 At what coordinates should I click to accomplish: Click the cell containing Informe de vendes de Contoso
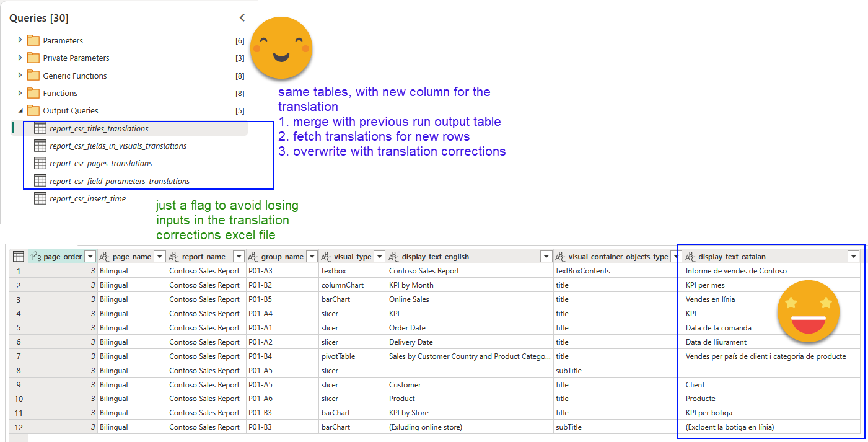pyautogui.click(x=736, y=271)
